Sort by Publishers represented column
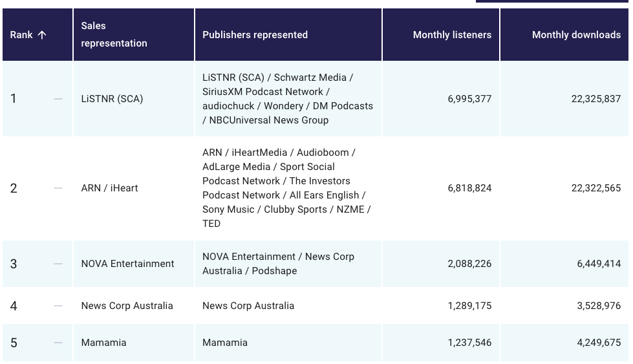The width and height of the screenshot is (633, 364). 288,35
